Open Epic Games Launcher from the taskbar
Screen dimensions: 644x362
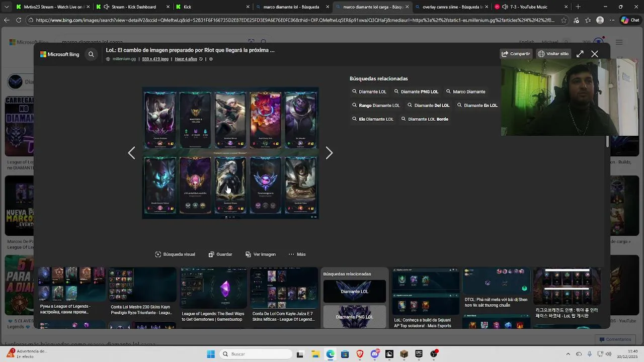coord(419,354)
